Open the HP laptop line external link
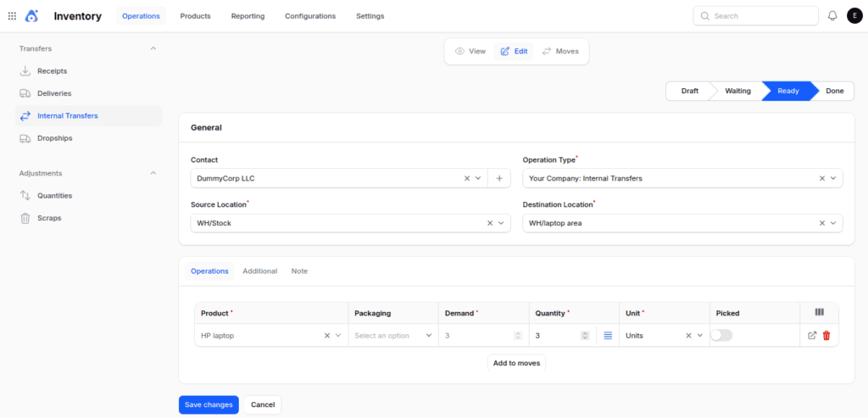 pyautogui.click(x=812, y=336)
